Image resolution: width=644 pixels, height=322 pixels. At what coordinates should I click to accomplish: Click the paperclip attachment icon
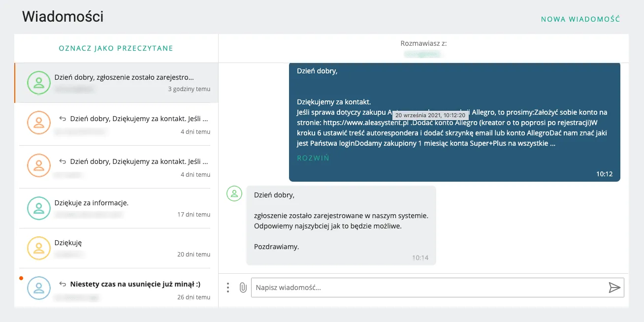coord(243,288)
